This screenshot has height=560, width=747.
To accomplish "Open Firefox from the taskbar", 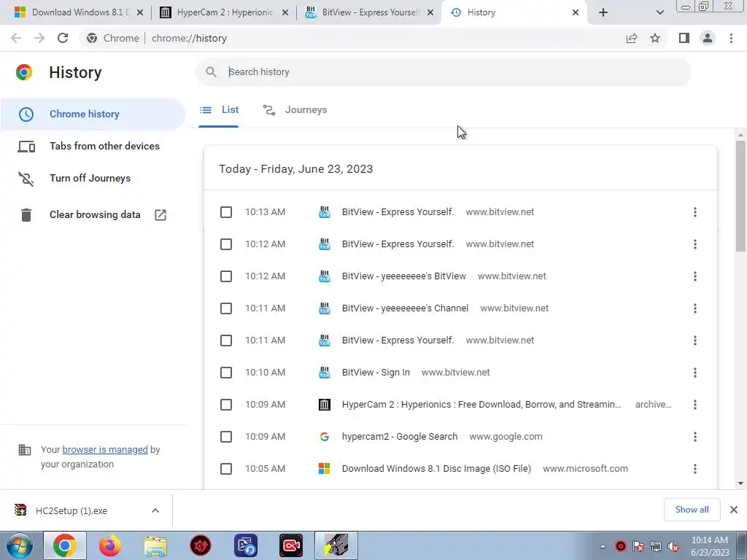I will (110, 545).
